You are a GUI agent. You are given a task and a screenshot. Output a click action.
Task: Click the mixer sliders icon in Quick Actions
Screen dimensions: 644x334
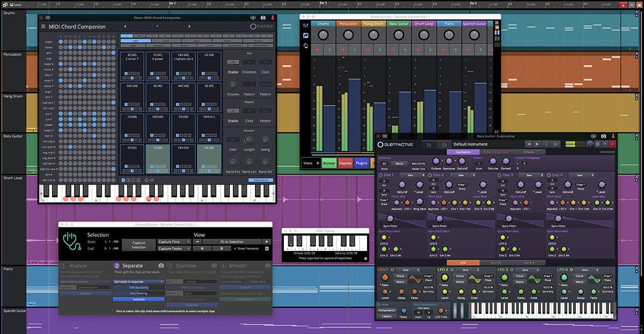pos(305,25)
